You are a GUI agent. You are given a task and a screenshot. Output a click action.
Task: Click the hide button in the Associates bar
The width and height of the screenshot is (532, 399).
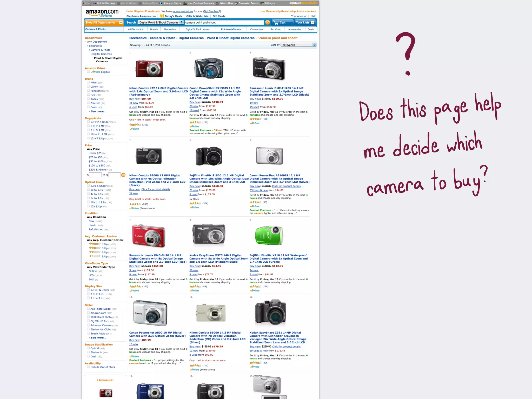pyautogui.click(x=87, y=3)
